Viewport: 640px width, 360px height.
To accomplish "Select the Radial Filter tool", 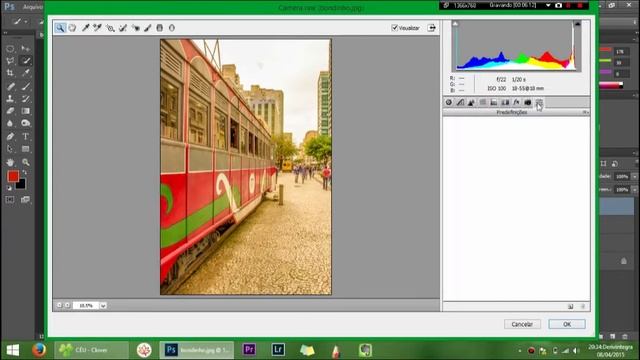I will coord(172,28).
